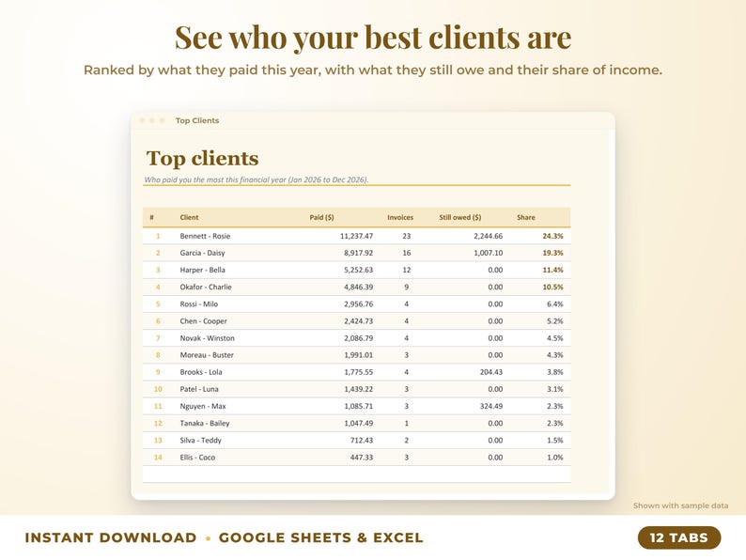Click the still owed value 324.49
The height and width of the screenshot is (560, 746).
tap(491, 406)
